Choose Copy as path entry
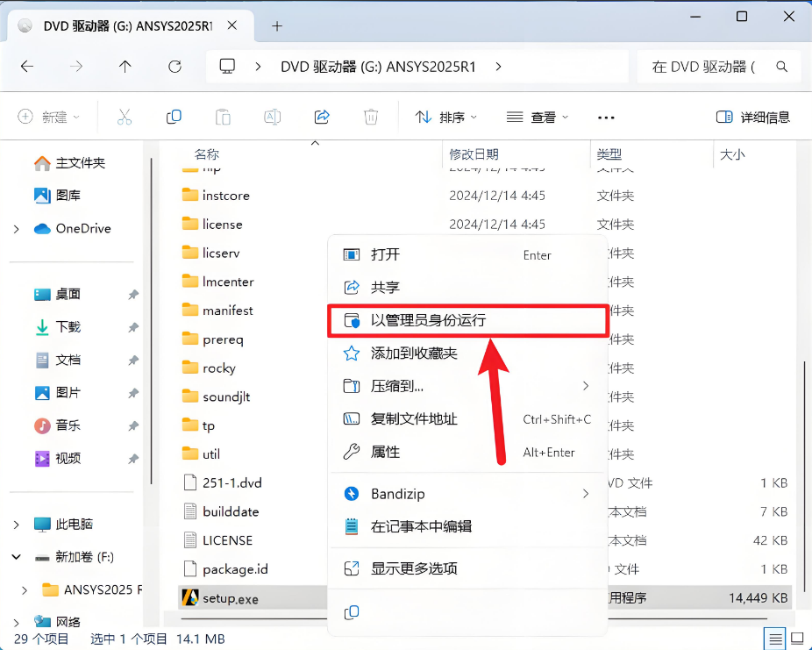This screenshot has height=650, width=812. tap(467, 418)
